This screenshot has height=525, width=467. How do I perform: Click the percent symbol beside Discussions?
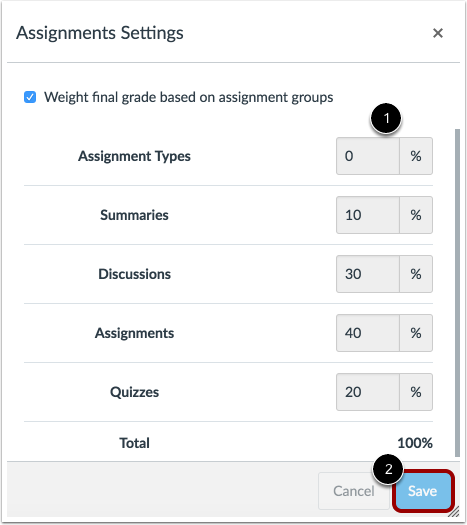pyautogui.click(x=416, y=274)
